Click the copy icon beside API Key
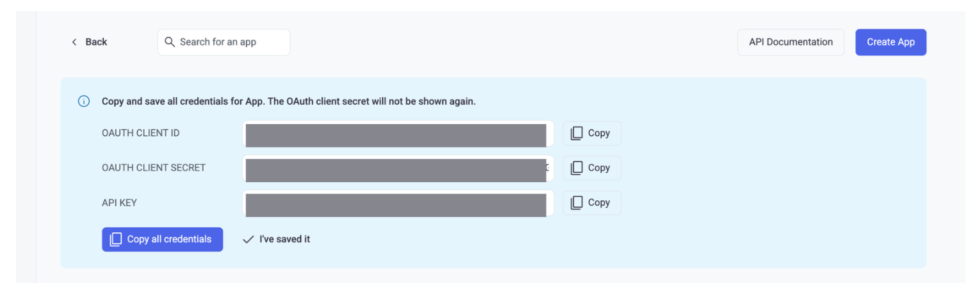 (x=577, y=203)
